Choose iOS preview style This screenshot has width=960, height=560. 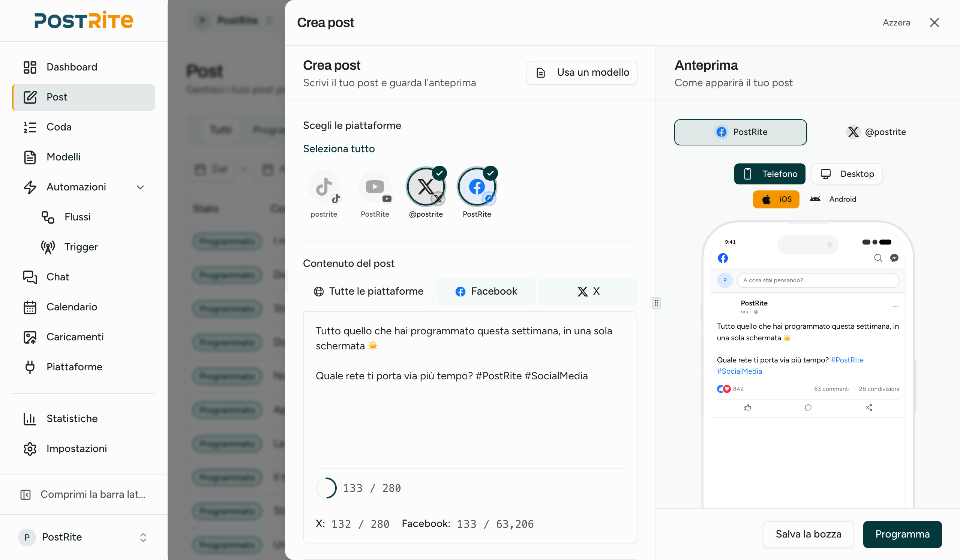pos(776,199)
